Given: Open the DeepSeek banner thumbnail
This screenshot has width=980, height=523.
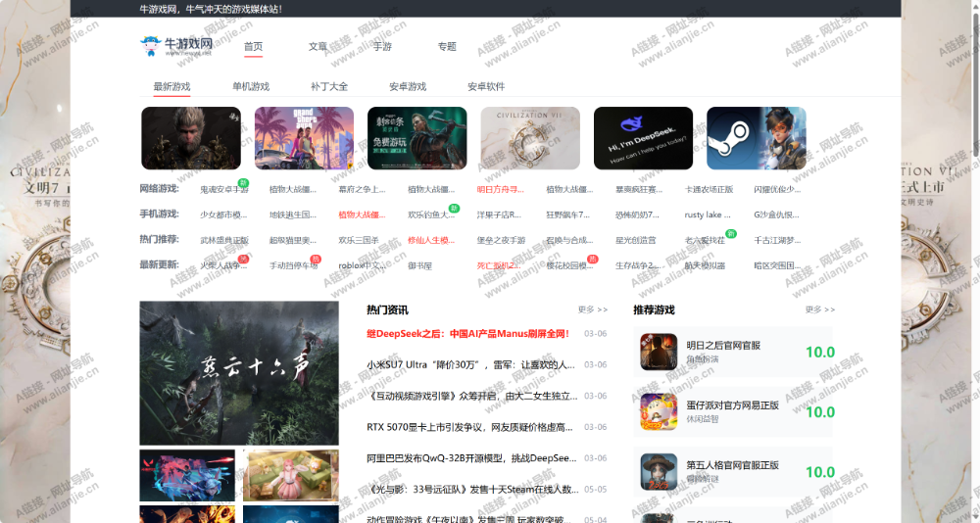Looking at the screenshot, I should (x=643, y=138).
